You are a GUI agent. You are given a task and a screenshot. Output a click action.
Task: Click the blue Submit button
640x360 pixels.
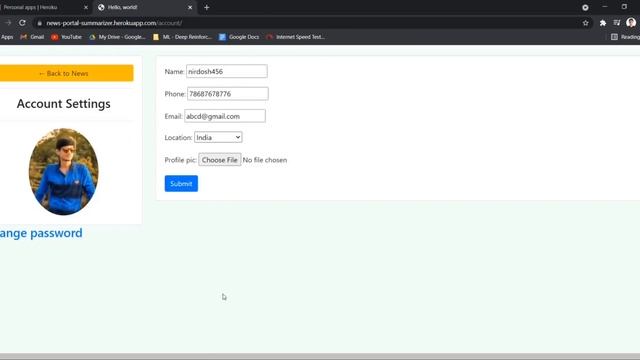tap(181, 184)
